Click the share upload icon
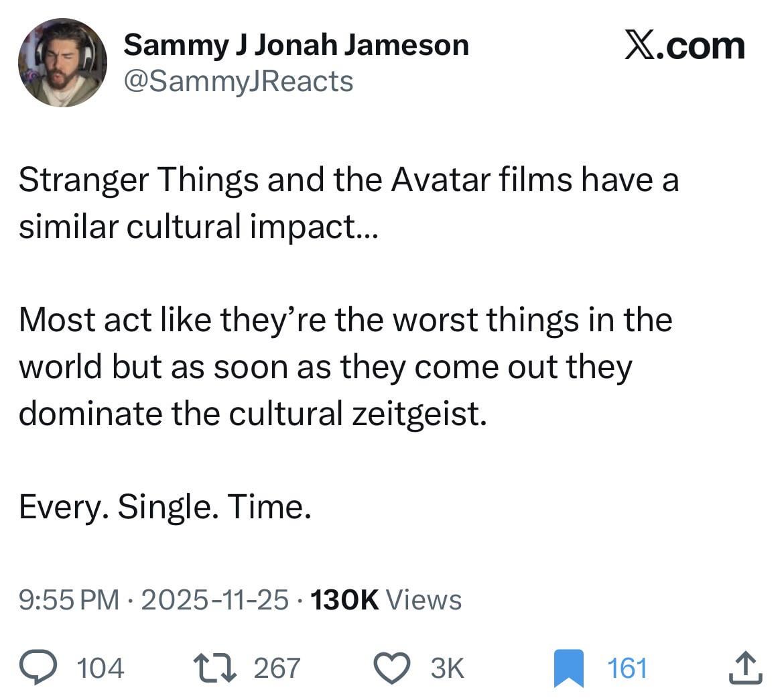 (x=746, y=668)
